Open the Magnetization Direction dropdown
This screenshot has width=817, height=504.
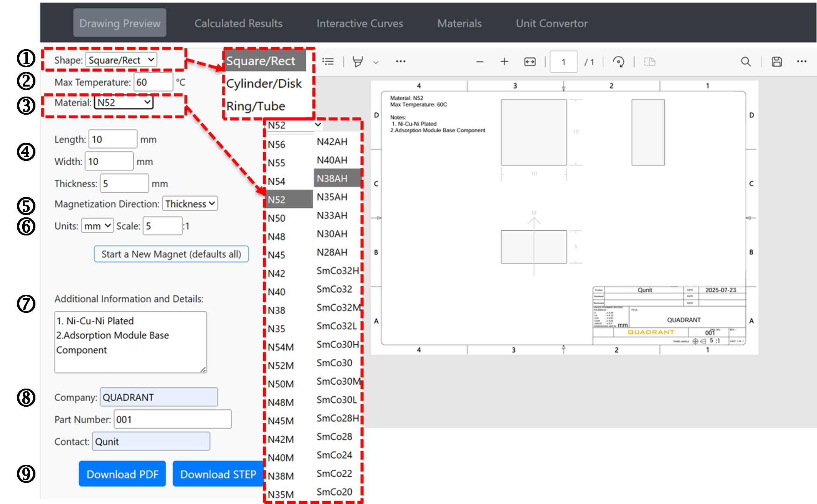(190, 204)
